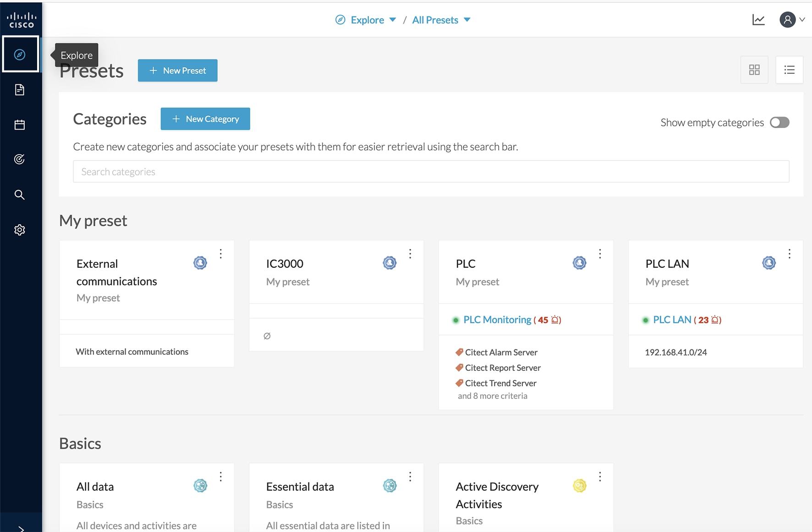Screen dimensions: 812x532
Task: Focus the Search categories field
Action: click(431, 171)
